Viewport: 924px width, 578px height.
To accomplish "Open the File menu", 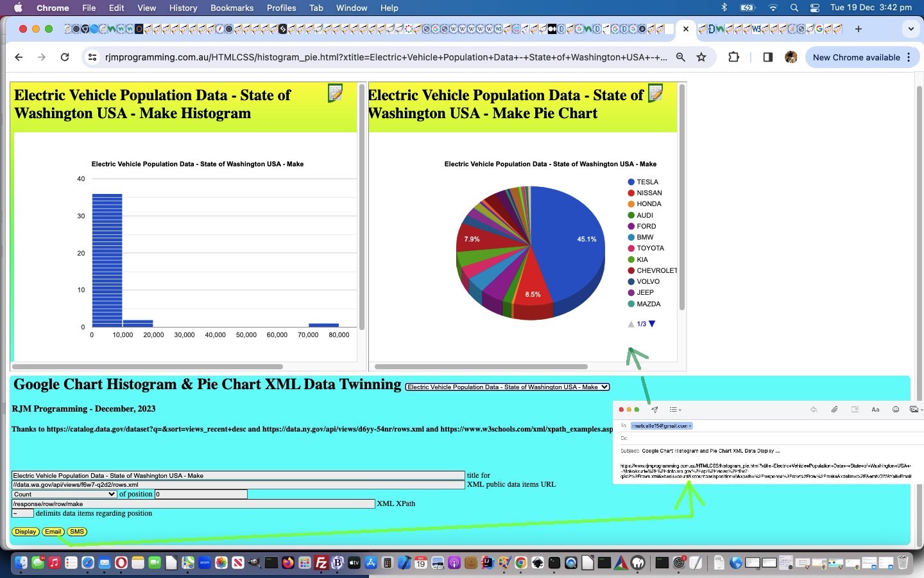I will [x=89, y=8].
